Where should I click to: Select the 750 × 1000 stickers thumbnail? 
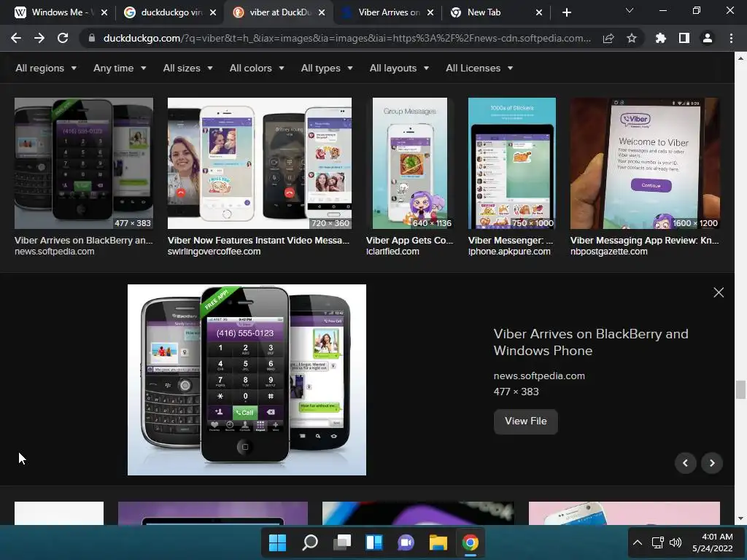click(511, 163)
